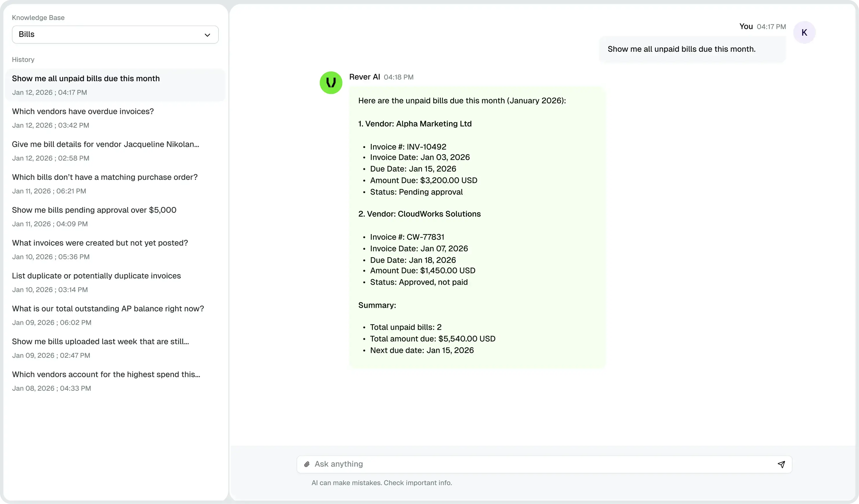Click the Rever AI sender name
This screenshot has width=859, height=504.
pos(364,77)
